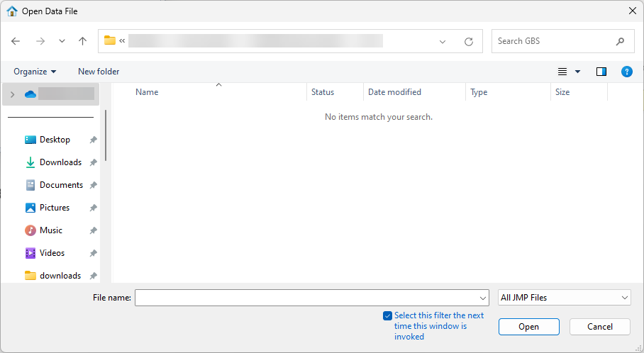Create a New folder
644x353 pixels.
click(x=99, y=72)
